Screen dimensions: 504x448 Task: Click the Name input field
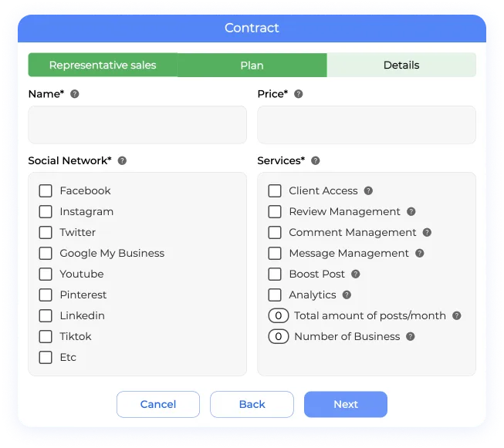pyautogui.click(x=137, y=125)
